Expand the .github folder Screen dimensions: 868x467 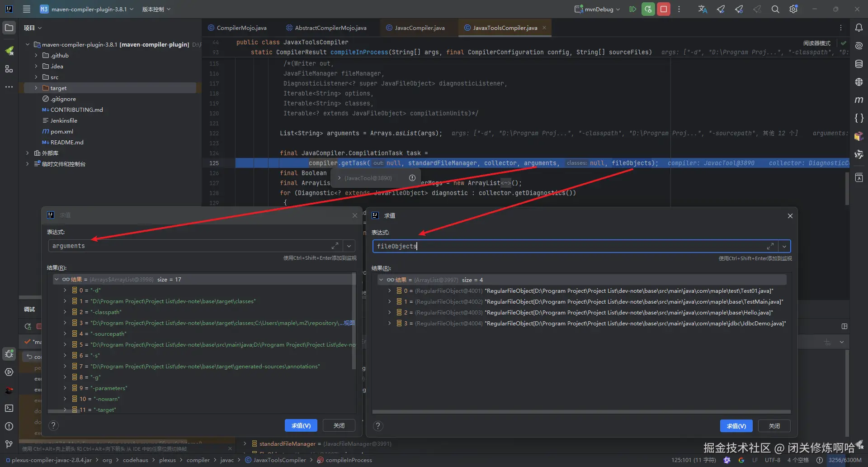pyautogui.click(x=36, y=55)
